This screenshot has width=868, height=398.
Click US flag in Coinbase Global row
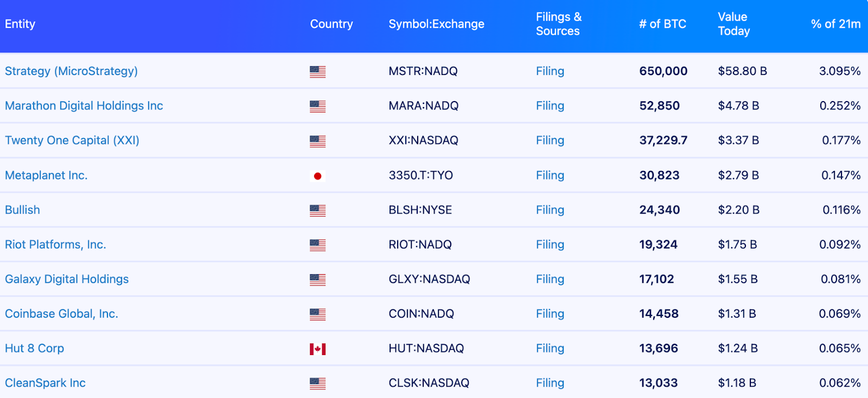(317, 314)
